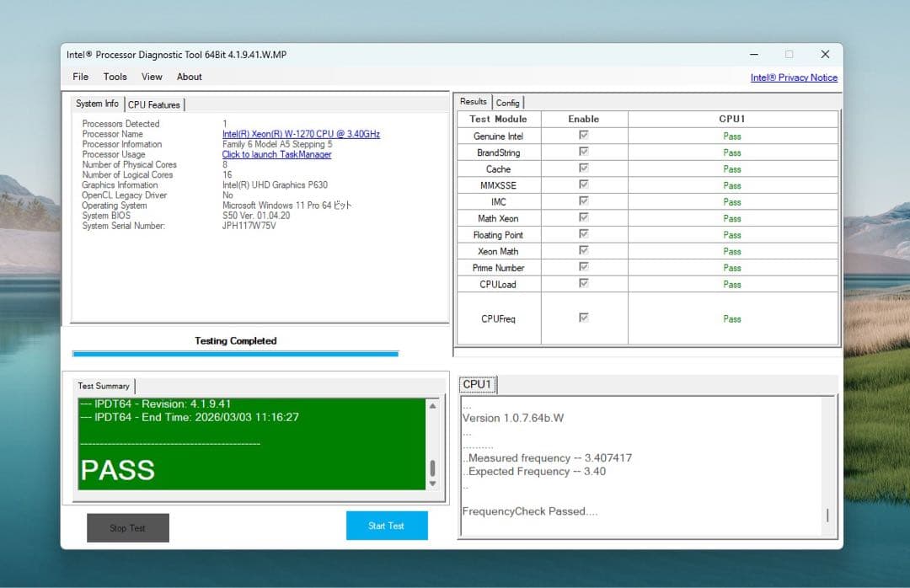This screenshot has width=910, height=588.
Task: Click the Enable column header
Action: (584, 119)
